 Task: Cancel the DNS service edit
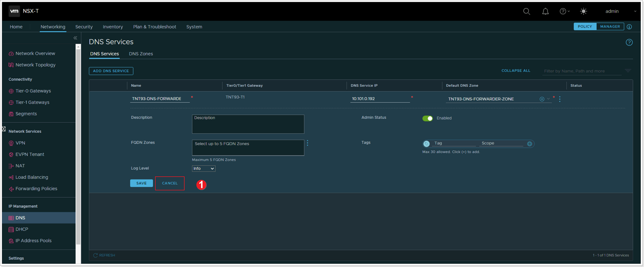170,183
